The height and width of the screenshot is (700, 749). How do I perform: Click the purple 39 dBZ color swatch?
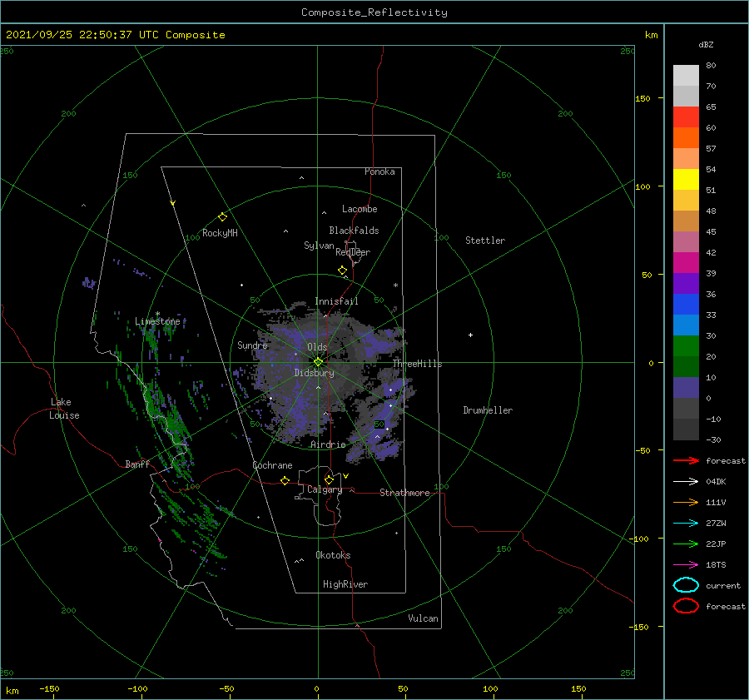tap(686, 284)
